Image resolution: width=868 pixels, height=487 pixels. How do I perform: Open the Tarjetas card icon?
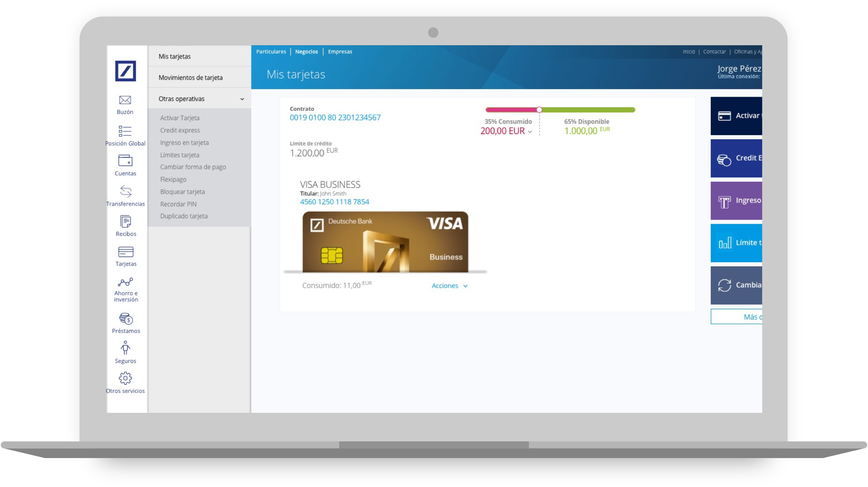pyautogui.click(x=125, y=252)
